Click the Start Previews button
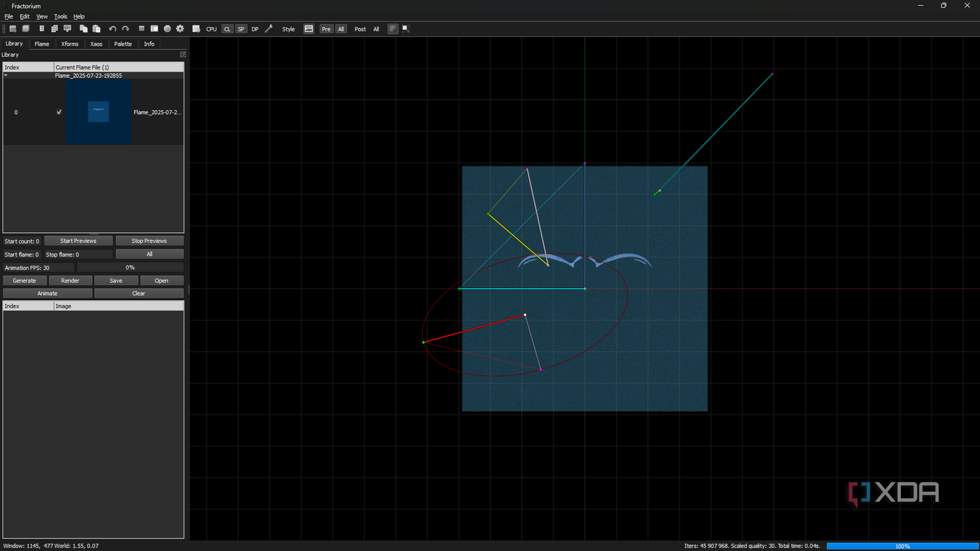The height and width of the screenshot is (551, 980). point(78,241)
